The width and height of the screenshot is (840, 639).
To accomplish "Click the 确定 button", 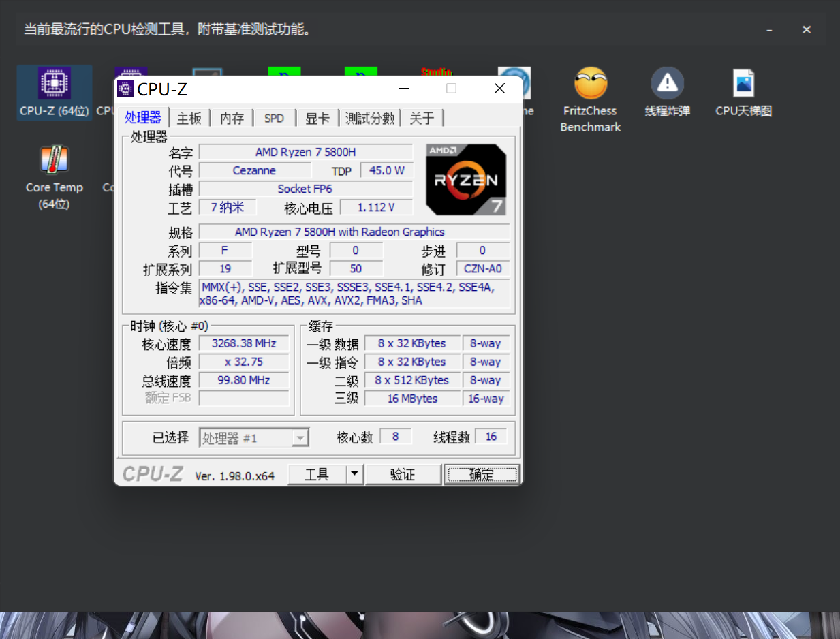I will (x=482, y=475).
